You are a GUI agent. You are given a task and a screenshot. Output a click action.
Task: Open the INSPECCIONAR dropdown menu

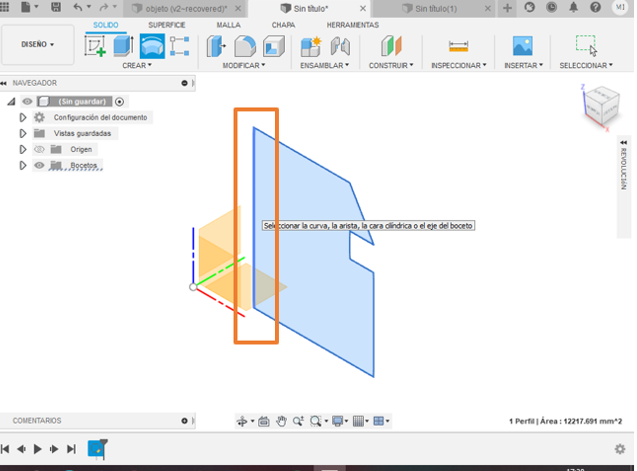pyautogui.click(x=459, y=65)
